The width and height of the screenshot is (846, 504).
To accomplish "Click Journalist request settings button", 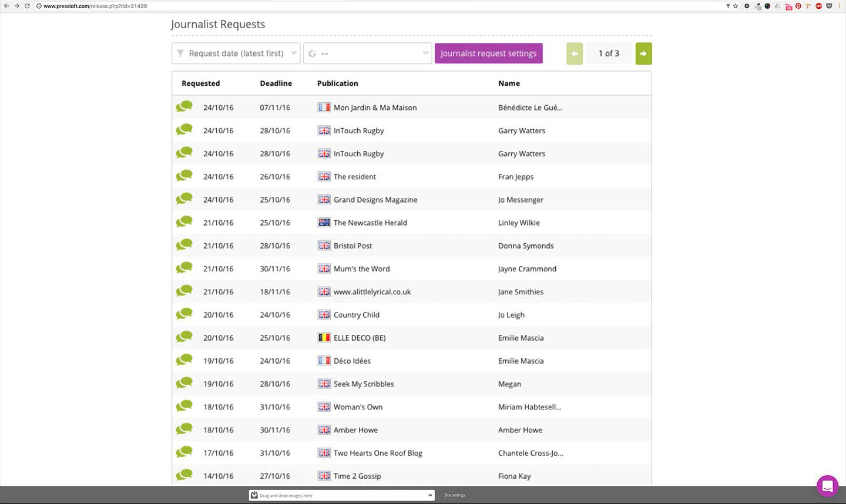I will click(x=488, y=53).
